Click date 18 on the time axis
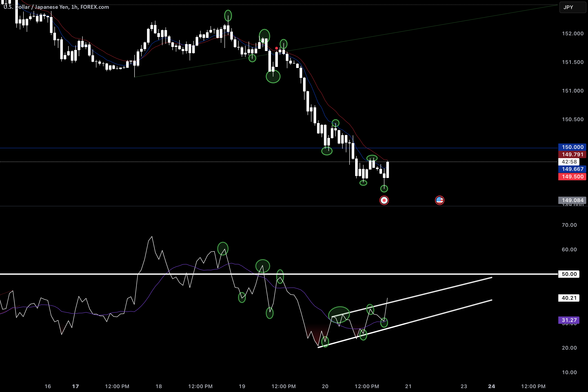 [159, 386]
